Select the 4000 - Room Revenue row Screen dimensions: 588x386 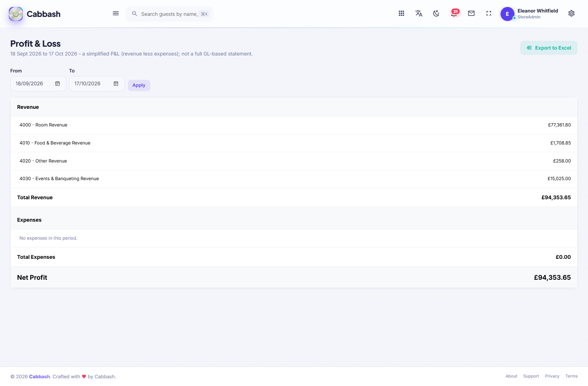(294, 125)
